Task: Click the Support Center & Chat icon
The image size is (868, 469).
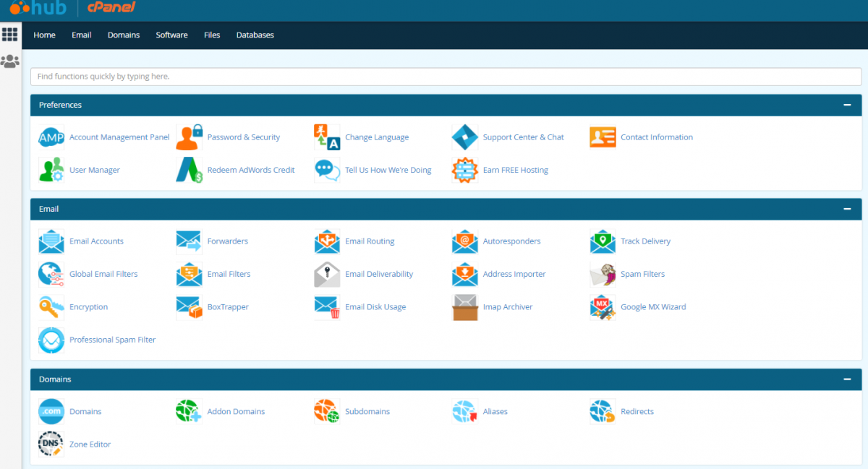Action: click(465, 137)
